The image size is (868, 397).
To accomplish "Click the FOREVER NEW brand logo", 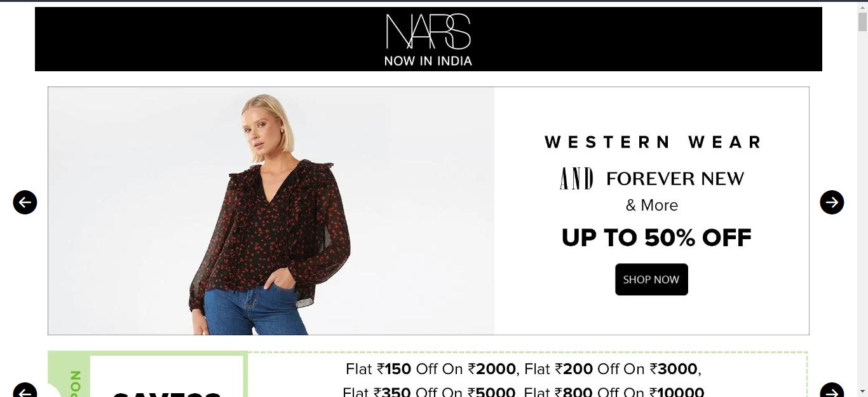I will 675,179.
